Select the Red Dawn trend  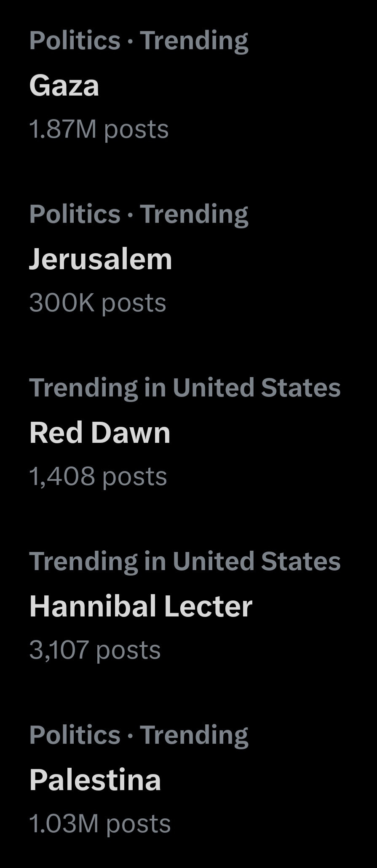tap(100, 433)
